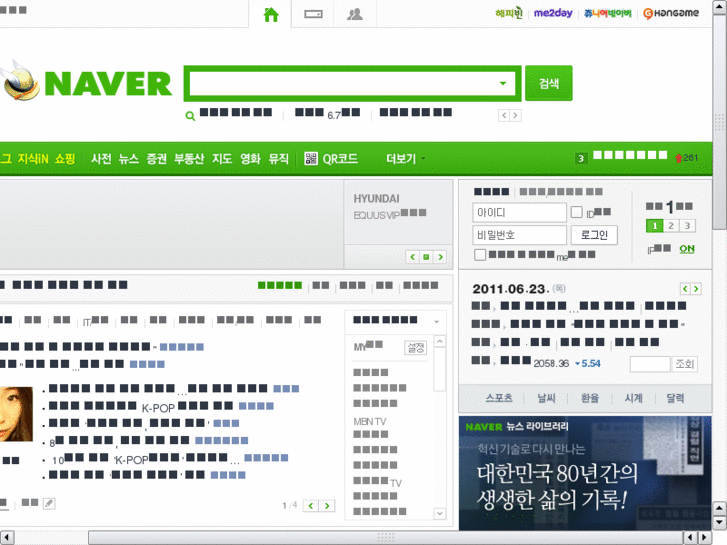Click the 로그인 button
The height and width of the screenshot is (545, 727).
point(594,235)
